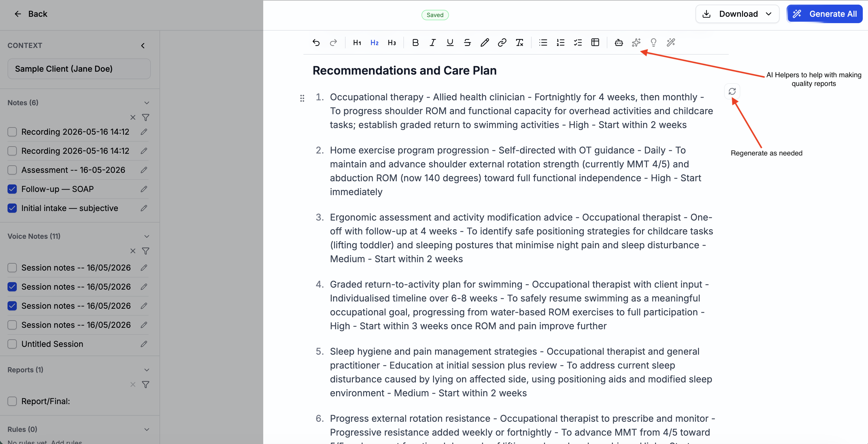
Task: Clear the Voice Notes filter with X
Action: click(133, 251)
